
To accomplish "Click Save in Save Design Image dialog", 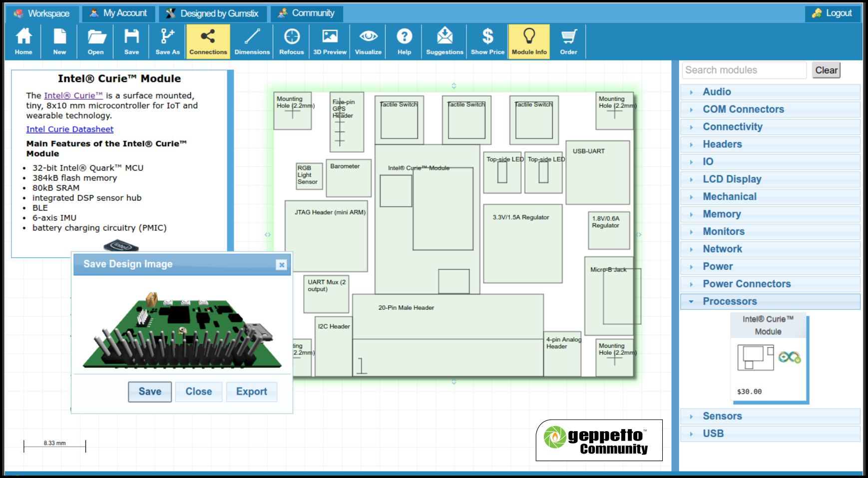I will (150, 392).
